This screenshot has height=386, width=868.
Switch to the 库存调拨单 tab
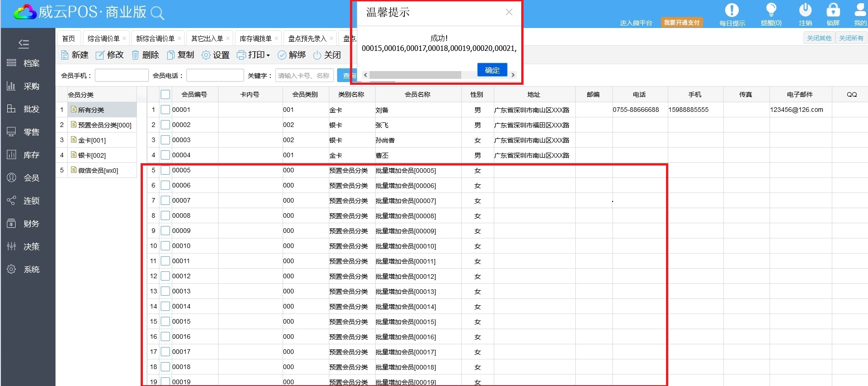tap(255, 39)
